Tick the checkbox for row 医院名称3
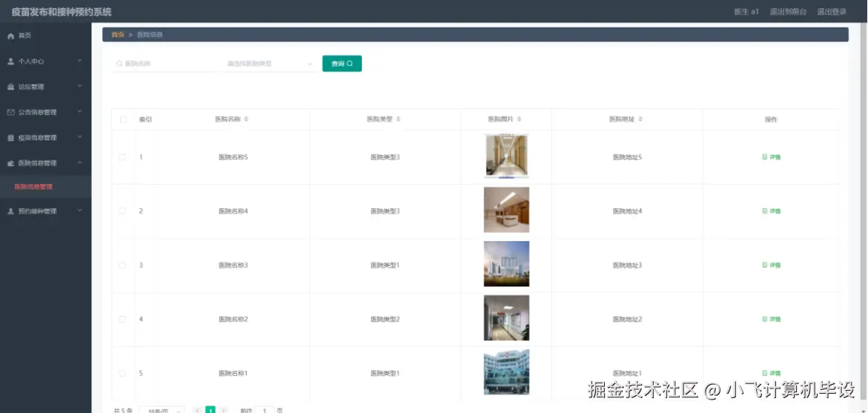The height and width of the screenshot is (413, 868). [122, 265]
